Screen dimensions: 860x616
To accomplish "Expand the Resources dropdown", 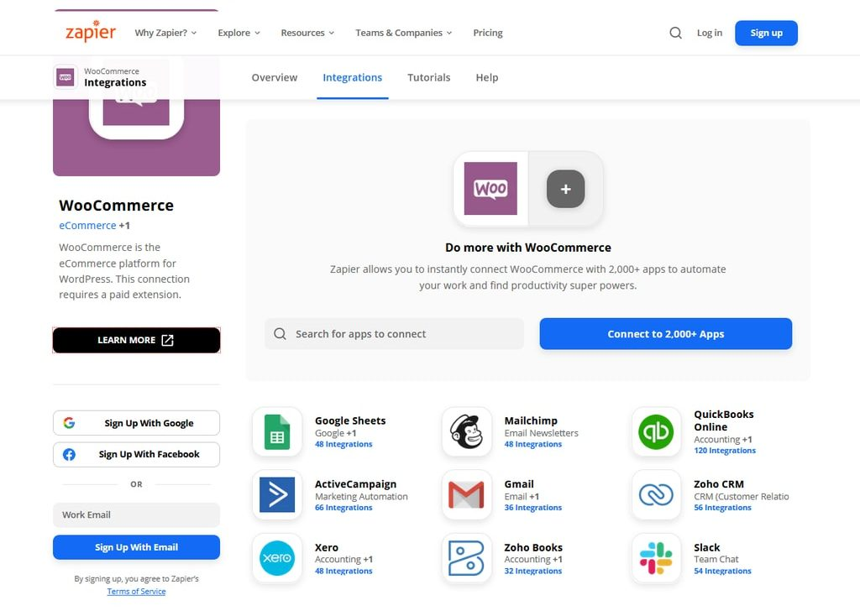I will [x=307, y=33].
